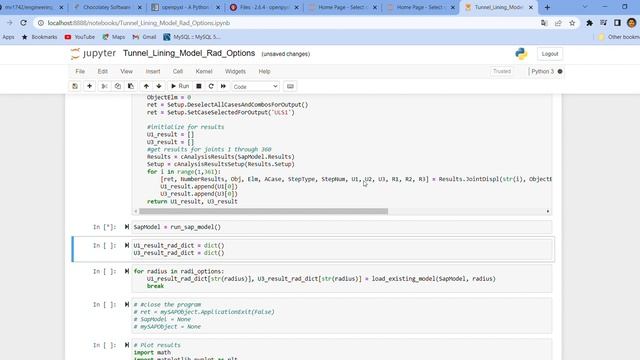
Task: Open the Edit menu
Action: (102, 71)
